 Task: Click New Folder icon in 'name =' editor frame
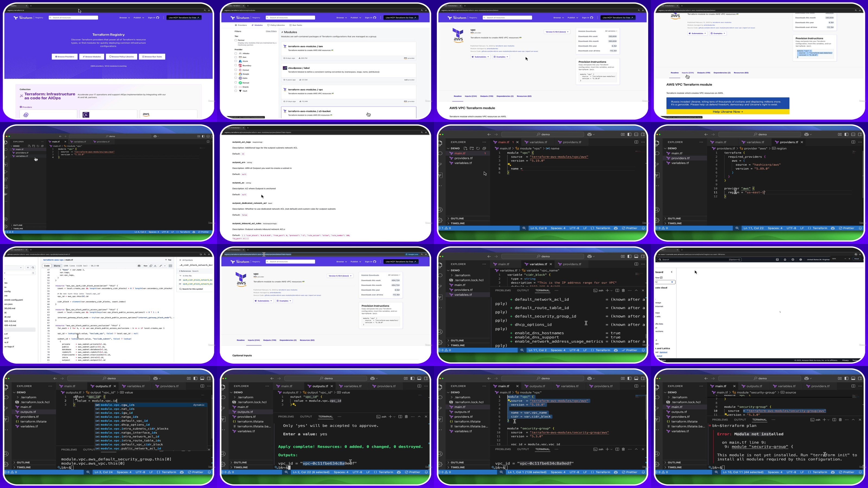(472, 148)
